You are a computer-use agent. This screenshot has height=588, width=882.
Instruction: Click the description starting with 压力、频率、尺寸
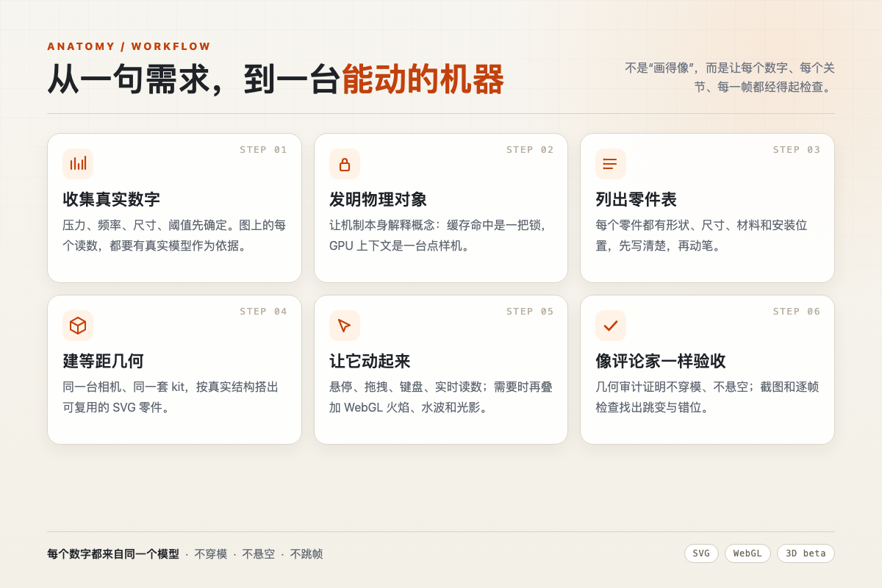tap(174, 235)
